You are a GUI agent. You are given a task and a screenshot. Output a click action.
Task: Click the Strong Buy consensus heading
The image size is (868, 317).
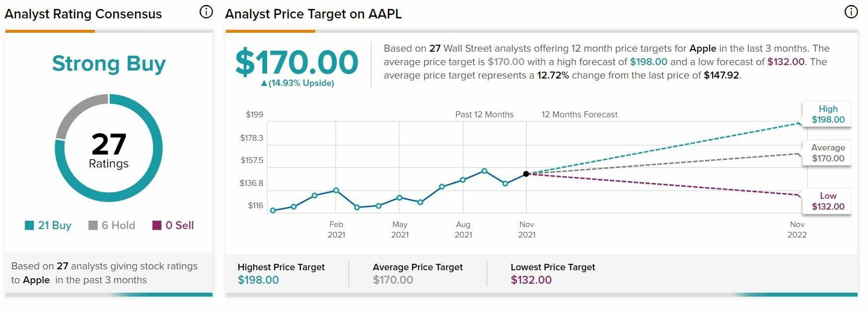coord(109,64)
